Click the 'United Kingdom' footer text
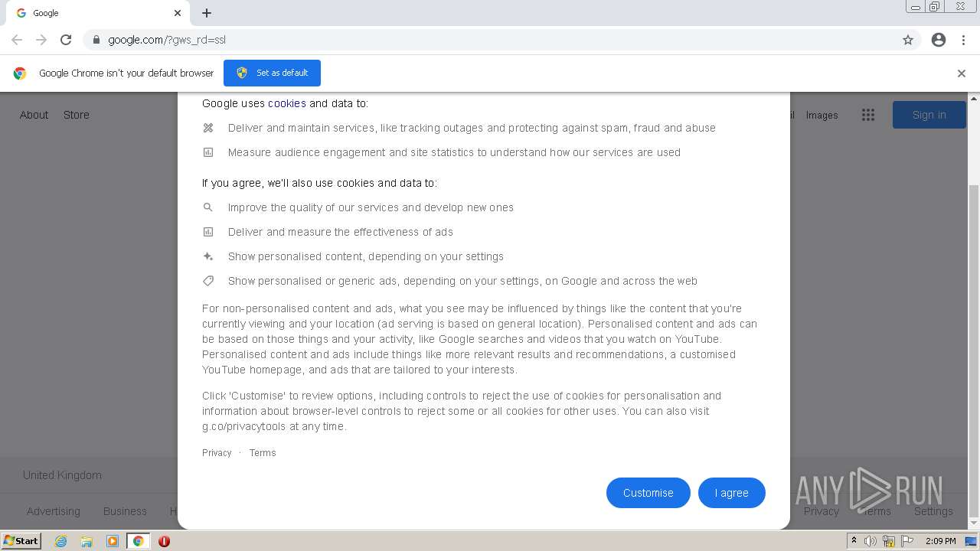The image size is (980, 551). coord(62,475)
